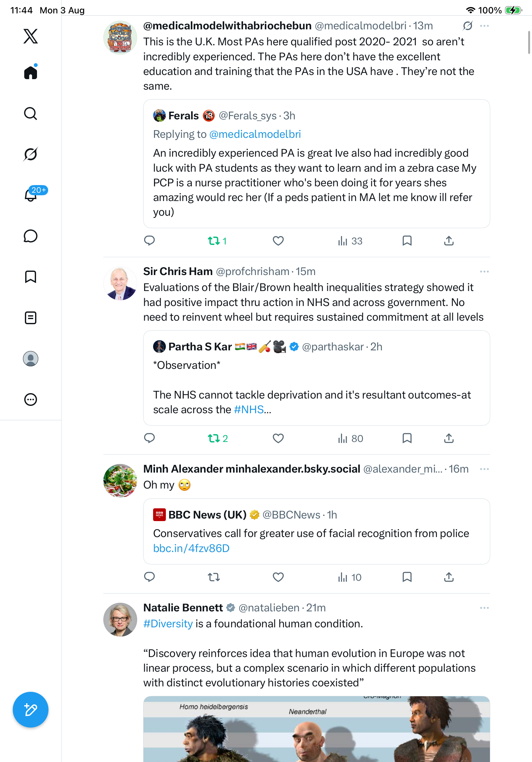Open the X logo home icon

(x=31, y=36)
